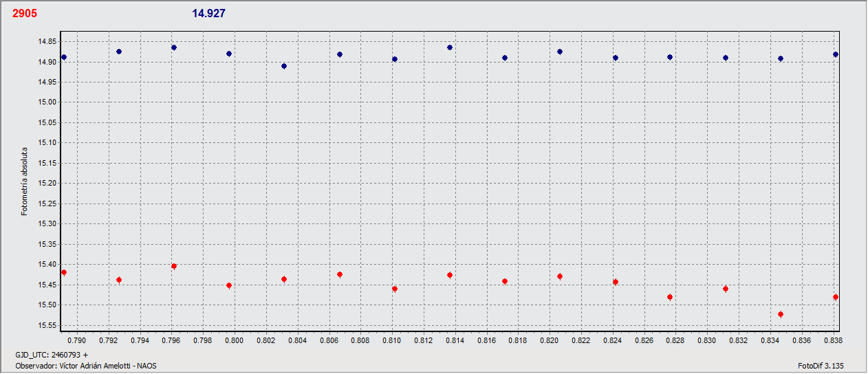Click the 0.838 x-axis tick label

(x=832, y=340)
